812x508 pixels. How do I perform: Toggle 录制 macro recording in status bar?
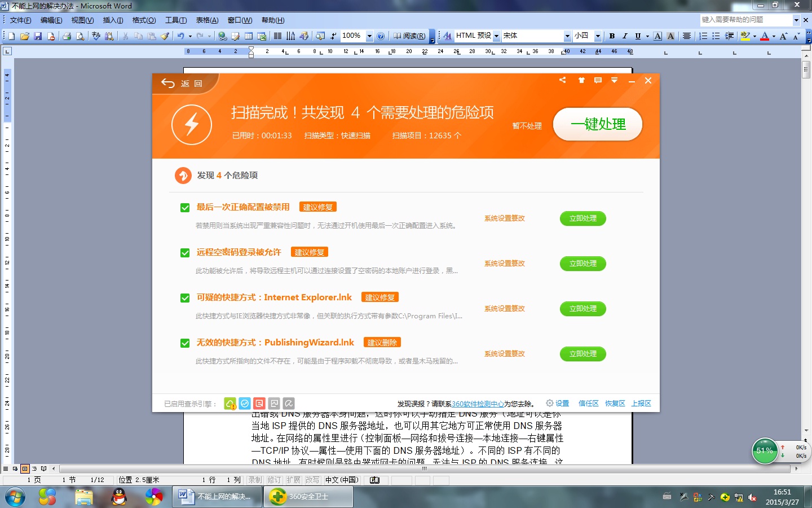tap(255, 480)
